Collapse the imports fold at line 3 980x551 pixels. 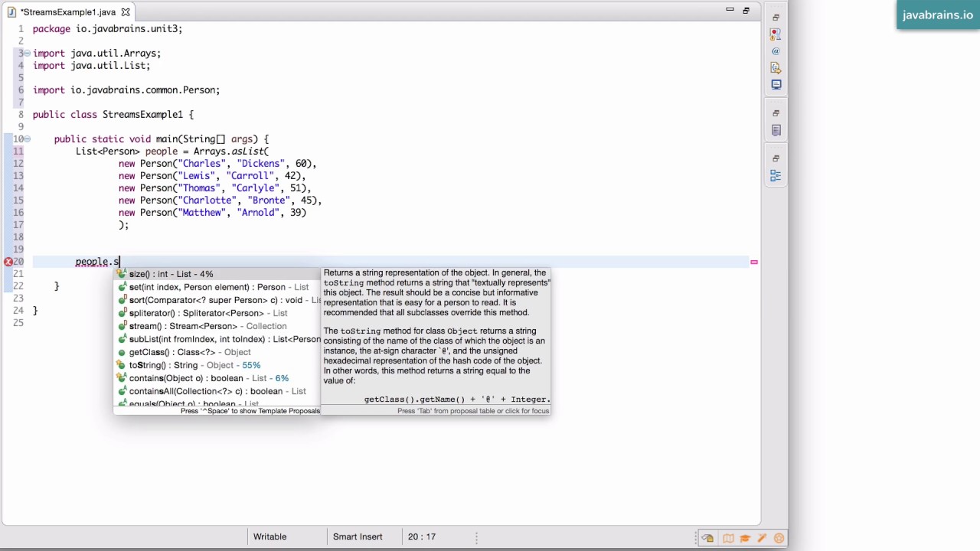[27, 54]
